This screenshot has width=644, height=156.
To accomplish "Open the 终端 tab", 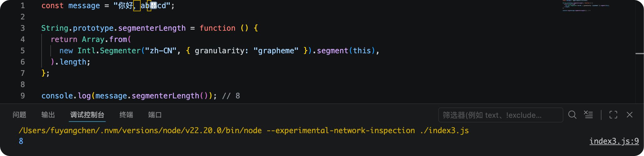I will pyautogui.click(x=126, y=115).
